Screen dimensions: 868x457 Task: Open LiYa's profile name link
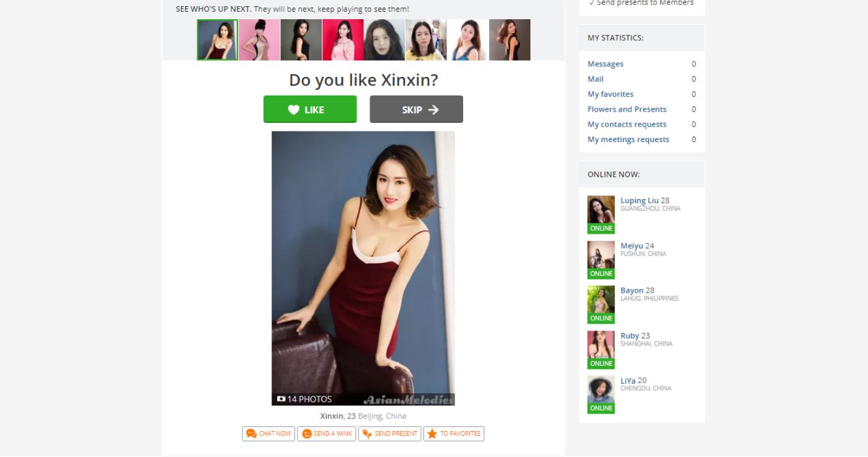point(628,381)
